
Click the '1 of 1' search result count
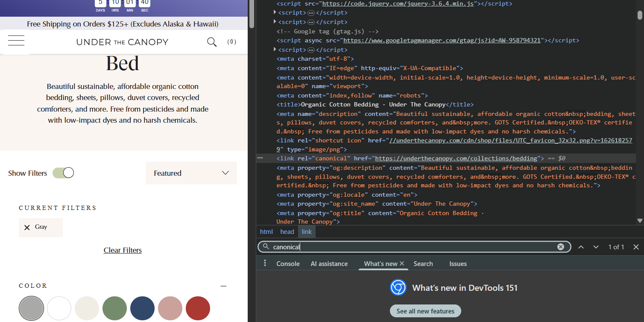click(616, 247)
